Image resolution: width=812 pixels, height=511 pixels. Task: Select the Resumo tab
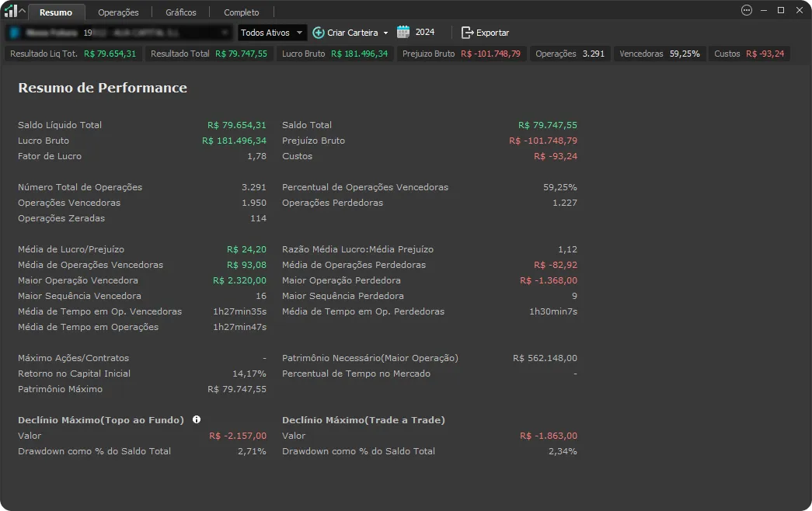tap(56, 12)
